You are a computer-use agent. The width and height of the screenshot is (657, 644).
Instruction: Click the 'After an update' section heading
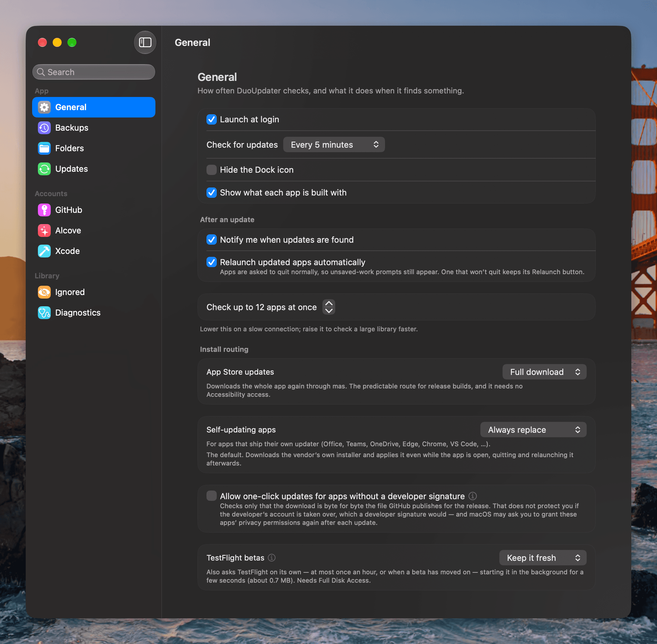tap(227, 220)
